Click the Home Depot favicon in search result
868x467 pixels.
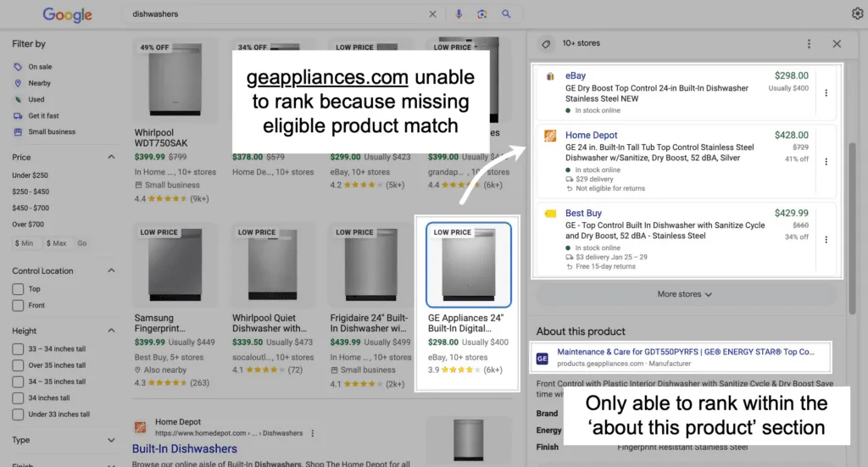tap(140, 427)
